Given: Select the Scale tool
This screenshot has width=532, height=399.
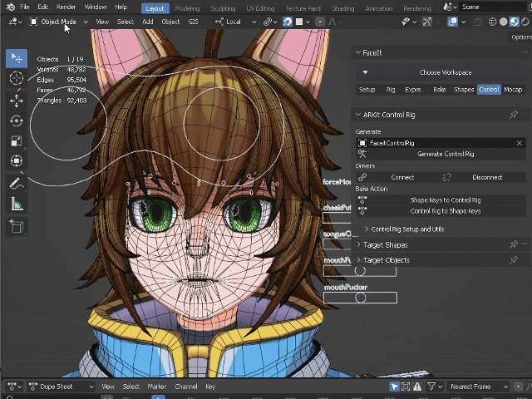Looking at the screenshot, I should pos(17,140).
